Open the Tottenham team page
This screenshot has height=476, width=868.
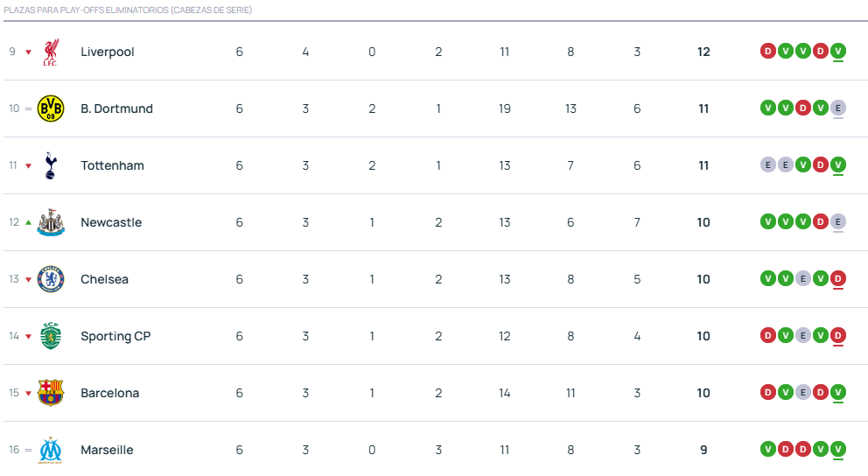point(112,165)
